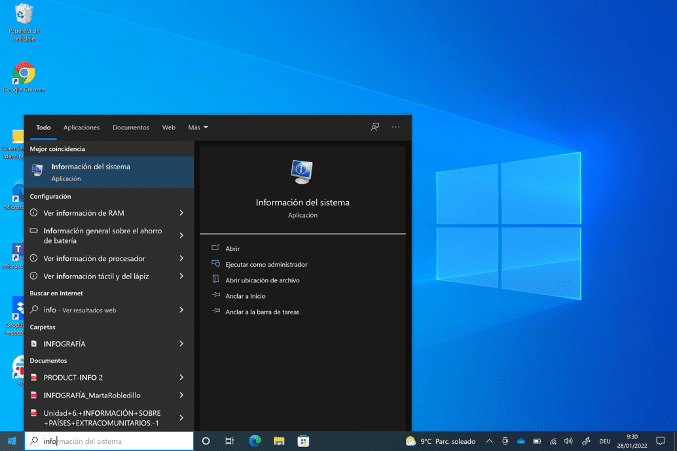Open Microsoft Store from taskbar

pyautogui.click(x=303, y=440)
